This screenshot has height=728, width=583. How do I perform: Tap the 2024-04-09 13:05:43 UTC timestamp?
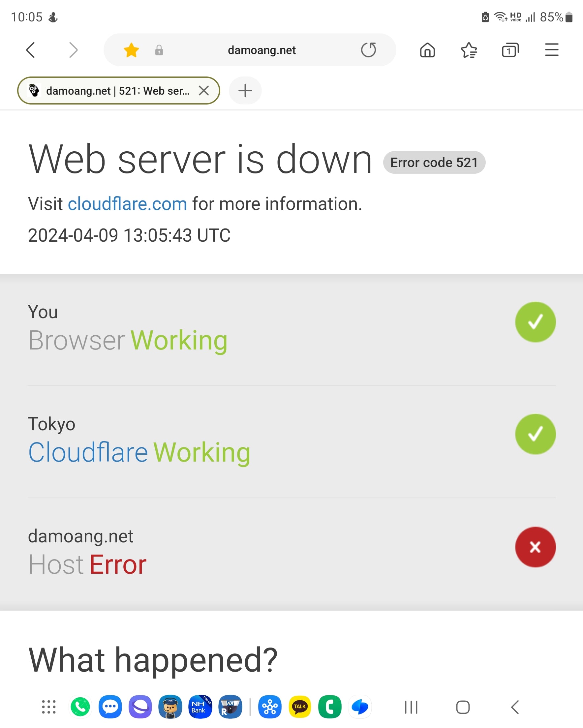pos(129,235)
